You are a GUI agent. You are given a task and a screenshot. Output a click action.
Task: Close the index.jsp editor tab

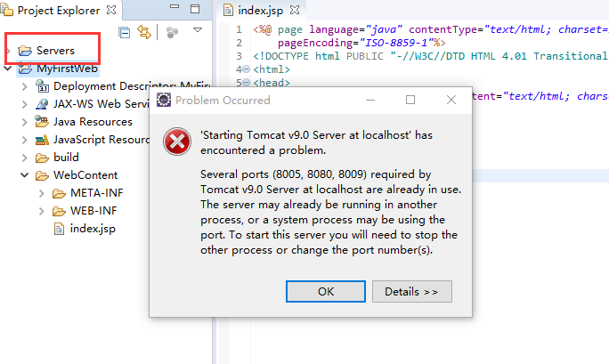click(x=295, y=10)
